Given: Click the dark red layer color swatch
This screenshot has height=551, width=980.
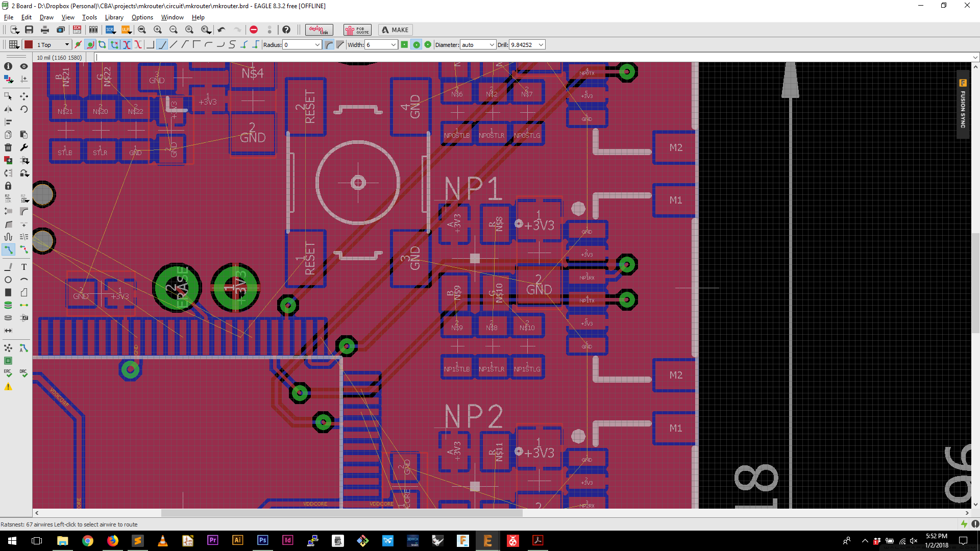Looking at the screenshot, I should point(29,45).
